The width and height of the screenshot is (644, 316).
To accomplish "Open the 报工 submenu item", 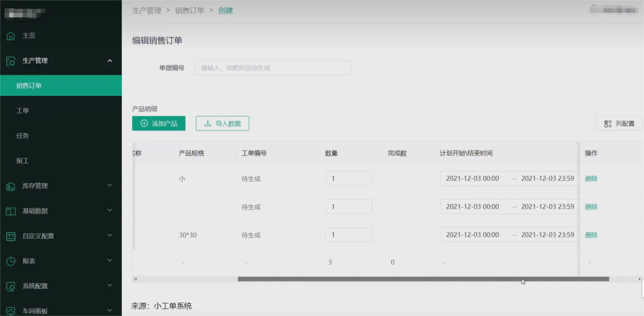I will click(x=23, y=161).
